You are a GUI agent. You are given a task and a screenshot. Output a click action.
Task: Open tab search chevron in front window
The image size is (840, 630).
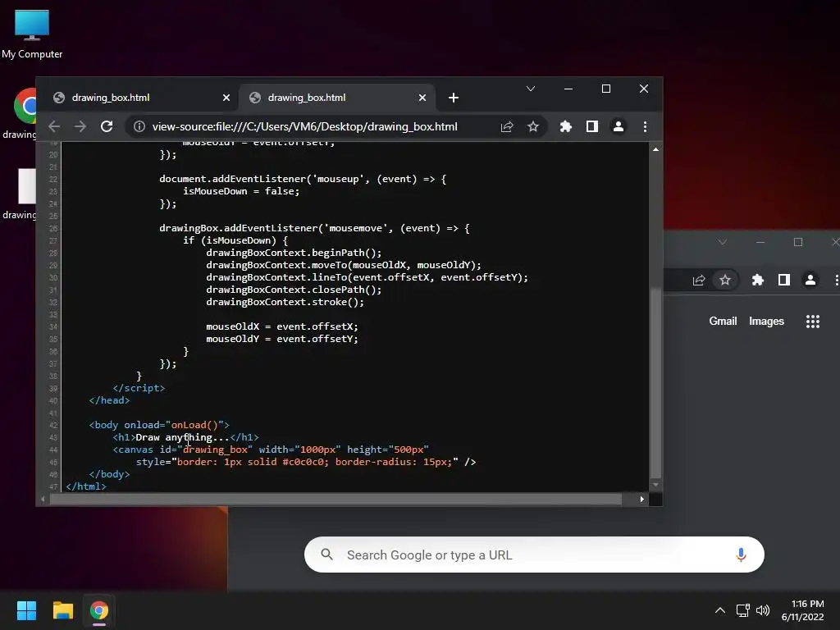531,89
